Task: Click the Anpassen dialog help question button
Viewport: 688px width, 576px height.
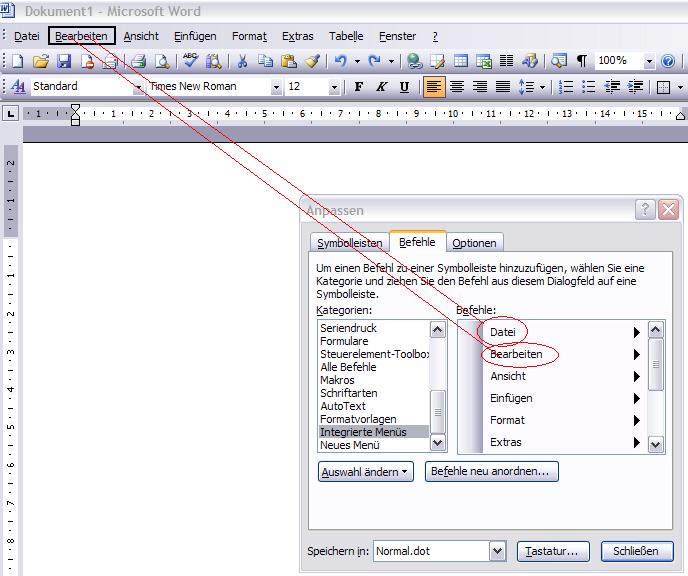Action: click(645, 210)
